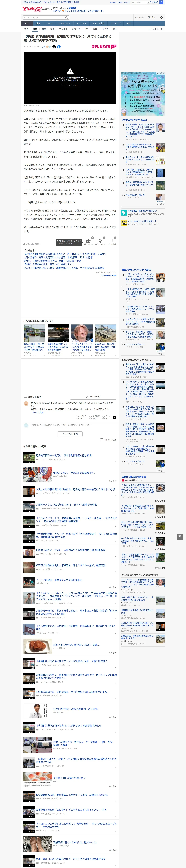Click blue header search button
The height and width of the screenshot is (868, 186).
click(x=161, y=2)
